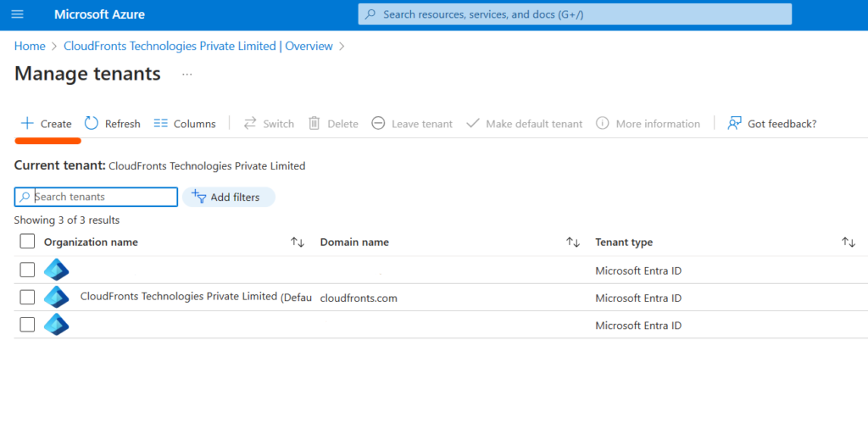Image resolution: width=868 pixels, height=446 pixels.
Task: Click the Microsoft Azure logo text
Action: 100,14
